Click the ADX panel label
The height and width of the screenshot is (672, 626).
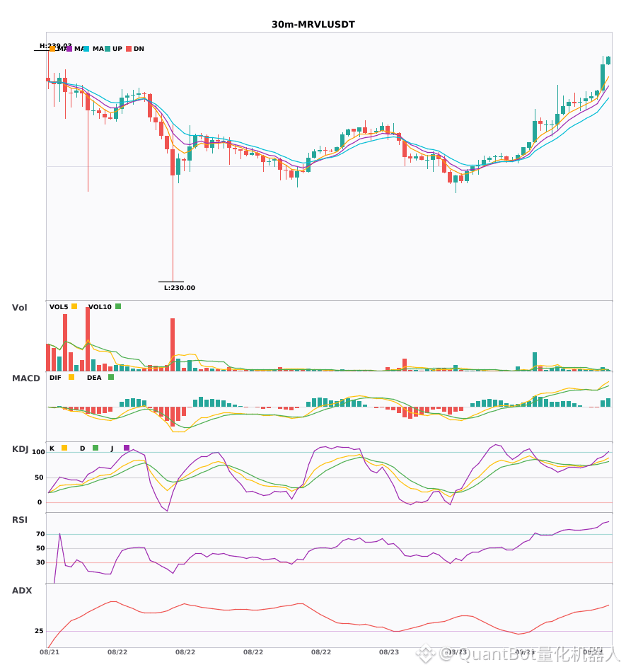coord(22,591)
